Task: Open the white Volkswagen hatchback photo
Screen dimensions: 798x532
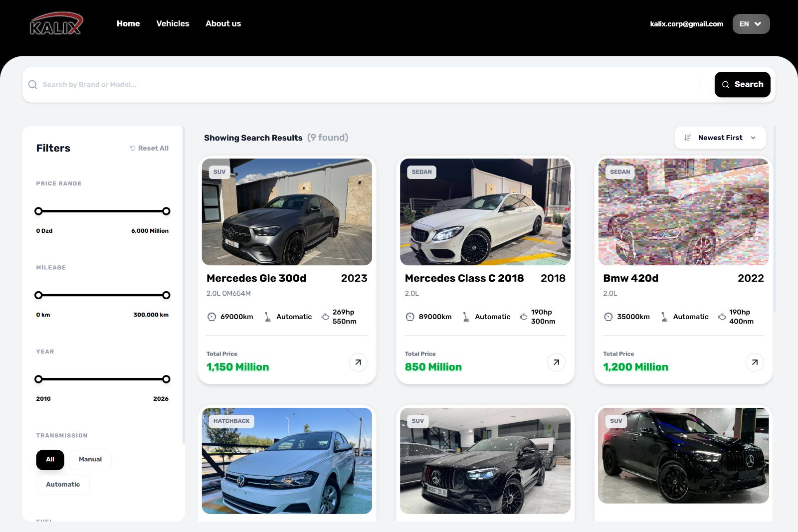Action: (x=287, y=461)
